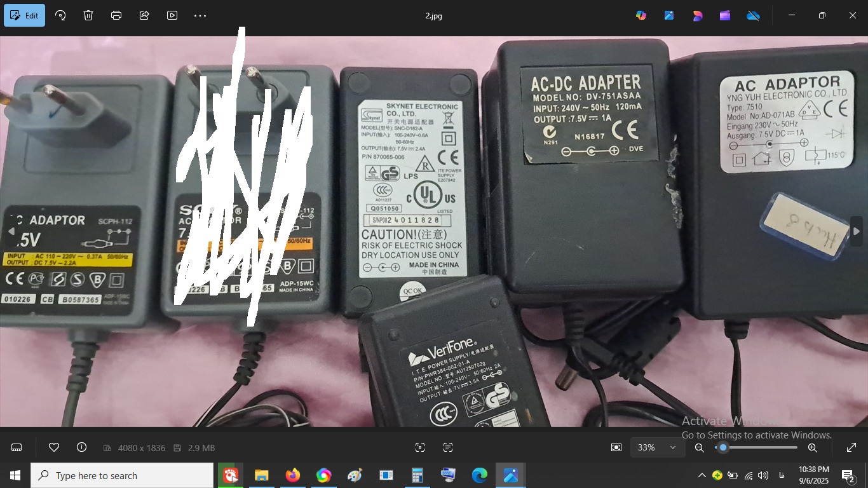
Task: Click the fit-to-window zoom icon
Action: click(x=616, y=447)
